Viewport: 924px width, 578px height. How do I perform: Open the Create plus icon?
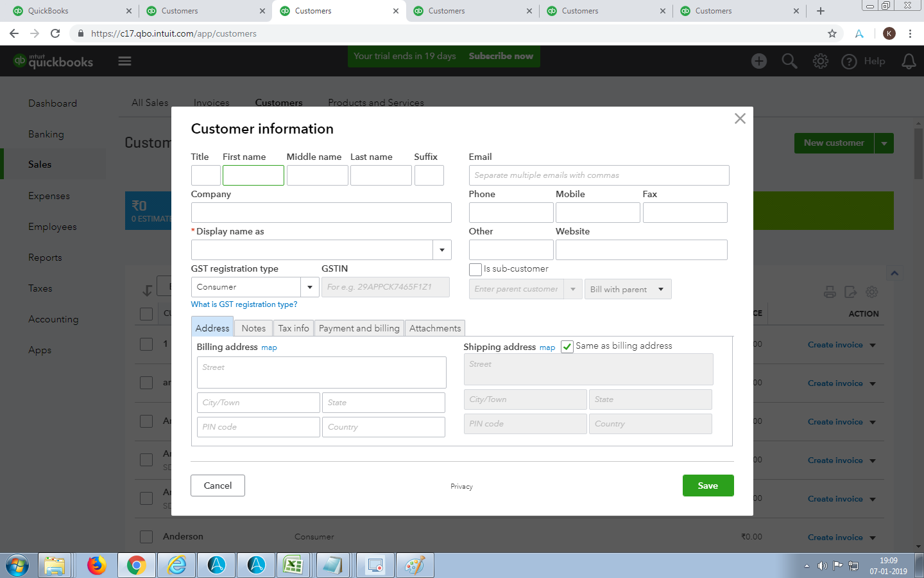click(x=758, y=61)
